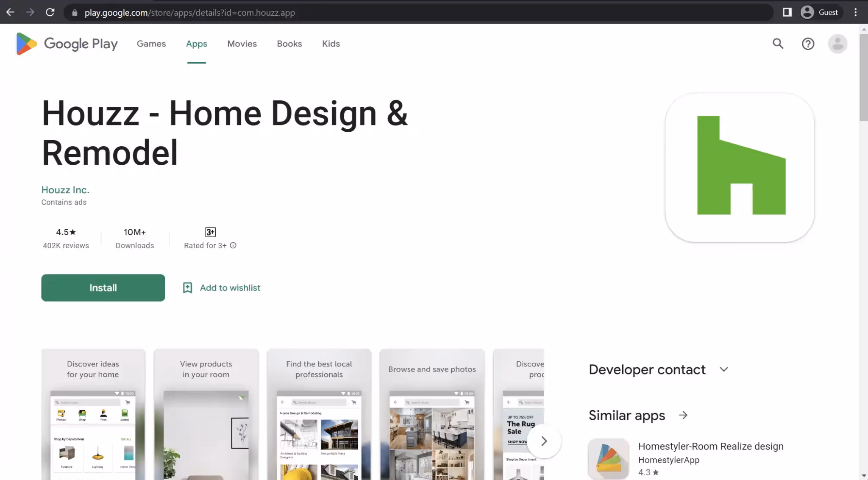
Task: Install the Houzz app
Action: 103,287
